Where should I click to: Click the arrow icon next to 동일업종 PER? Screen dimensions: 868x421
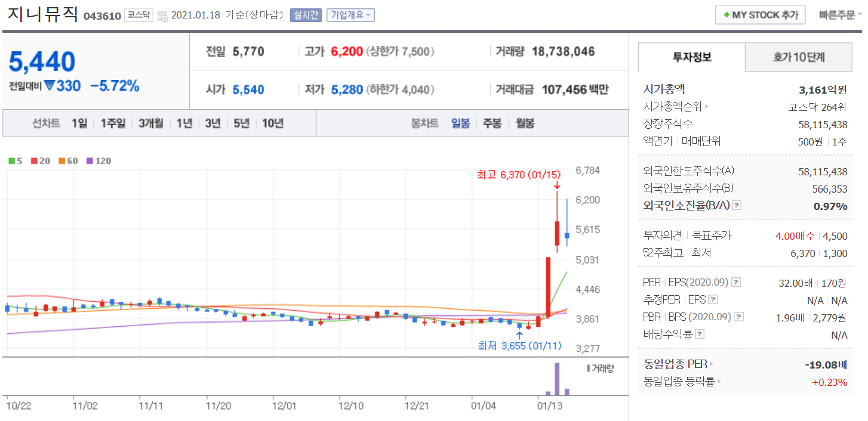click(711, 364)
